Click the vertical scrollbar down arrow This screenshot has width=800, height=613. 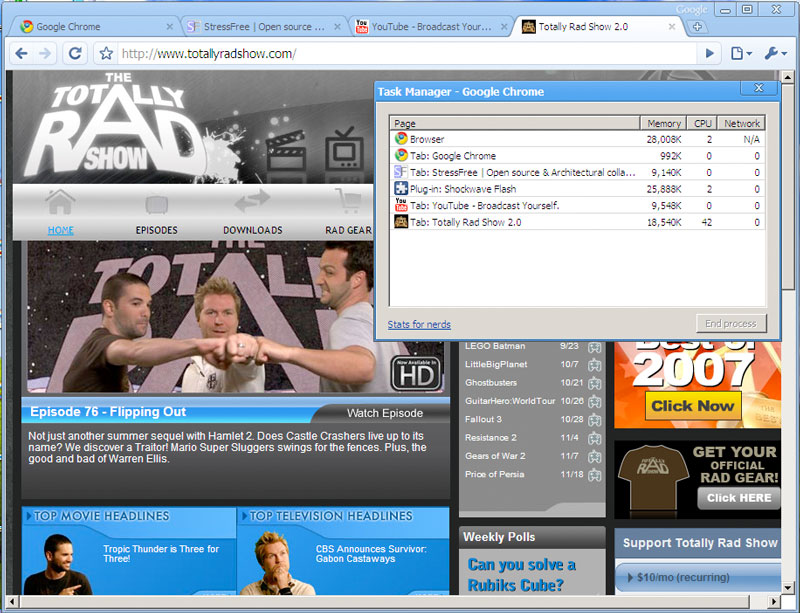click(787, 587)
